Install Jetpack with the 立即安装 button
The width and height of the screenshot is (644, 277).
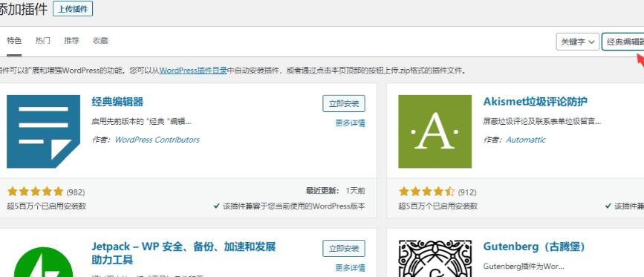344,248
